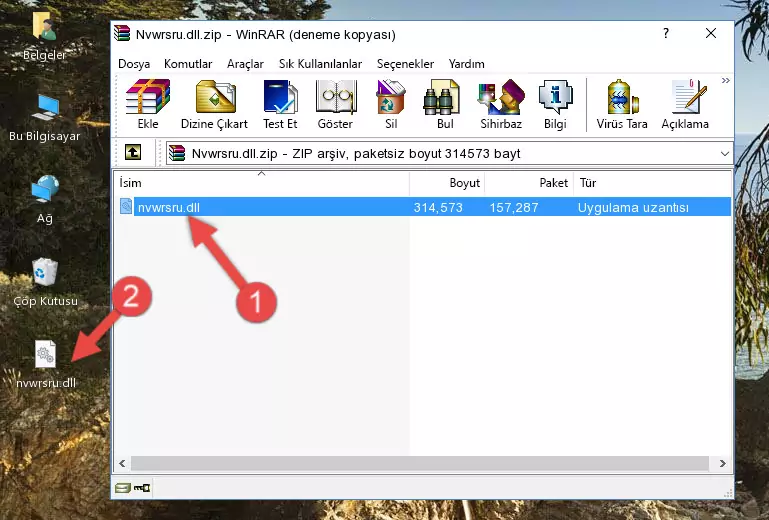Launch the Sihirbaz wizard icon

click(501, 97)
